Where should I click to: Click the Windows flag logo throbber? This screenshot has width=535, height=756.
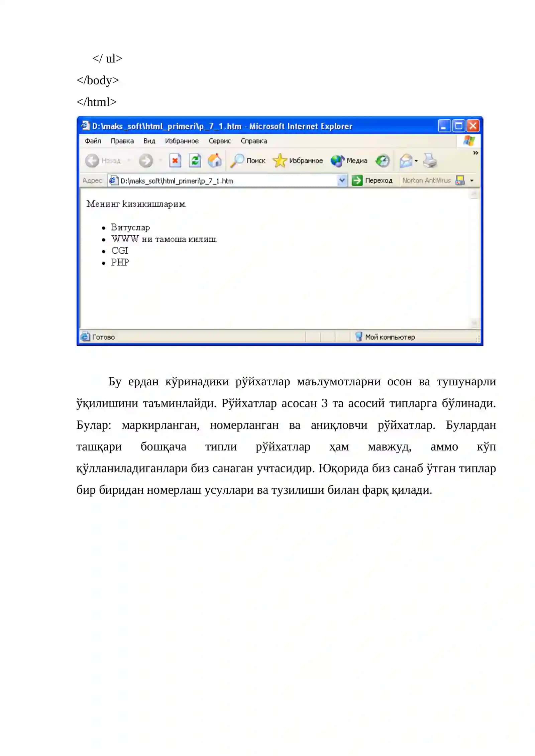click(468, 141)
